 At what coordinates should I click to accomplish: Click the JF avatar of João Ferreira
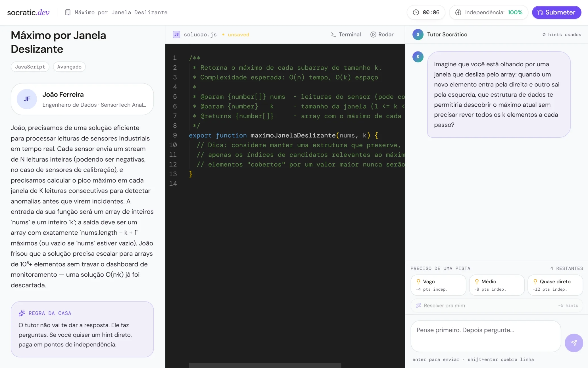[x=27, y=99]
